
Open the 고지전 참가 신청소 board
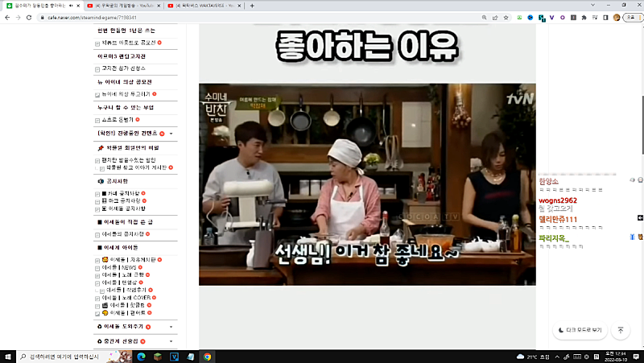[x=123, y=68]
